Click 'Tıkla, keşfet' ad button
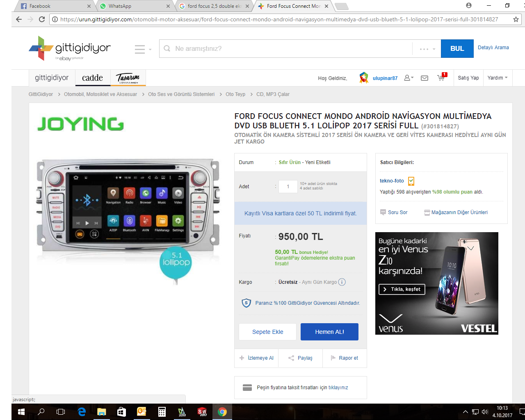The height and width of the screenshot is (420, 525). [402, 289]
